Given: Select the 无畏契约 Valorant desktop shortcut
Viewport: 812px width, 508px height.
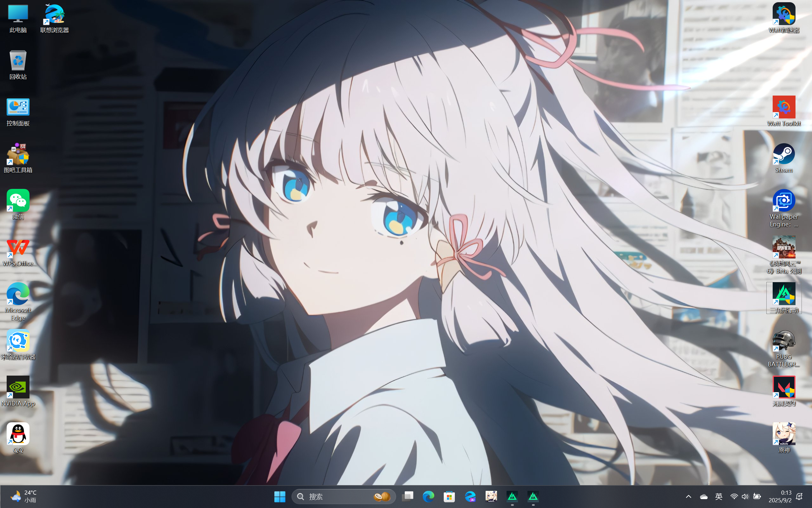Looking at the screenshot, I should point(784,392).
